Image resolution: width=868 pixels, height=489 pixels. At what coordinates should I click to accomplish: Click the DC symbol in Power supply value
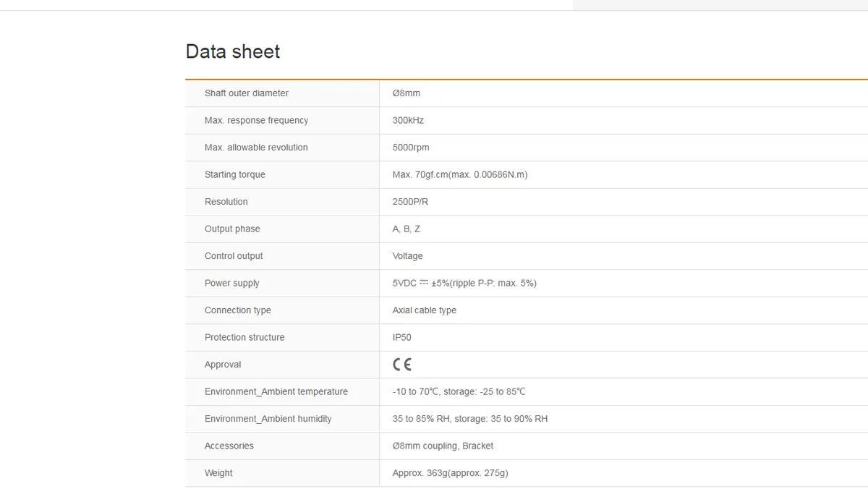click(x=424, y=283)
